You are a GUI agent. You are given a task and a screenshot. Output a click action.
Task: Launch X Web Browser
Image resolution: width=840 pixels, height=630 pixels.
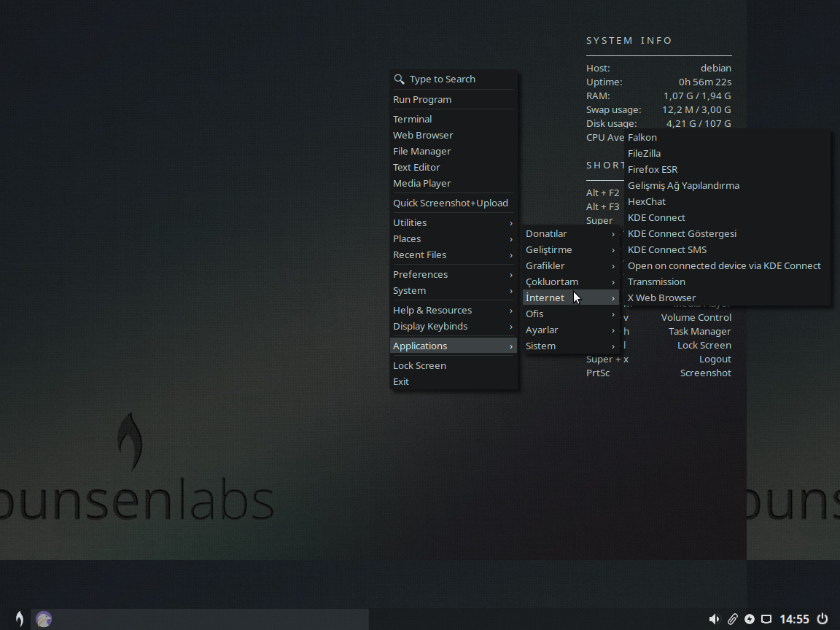coord(727,297)
